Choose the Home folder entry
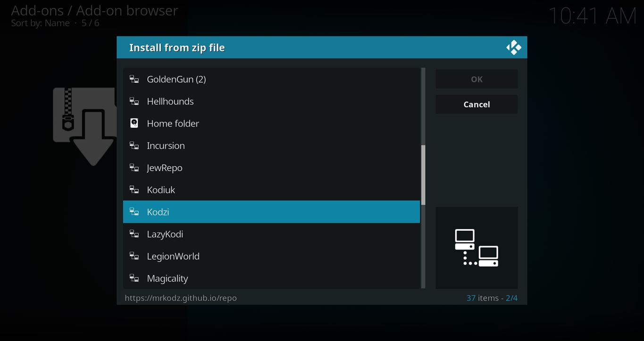The width and height of the screenshot is (644, 341). 271,124
